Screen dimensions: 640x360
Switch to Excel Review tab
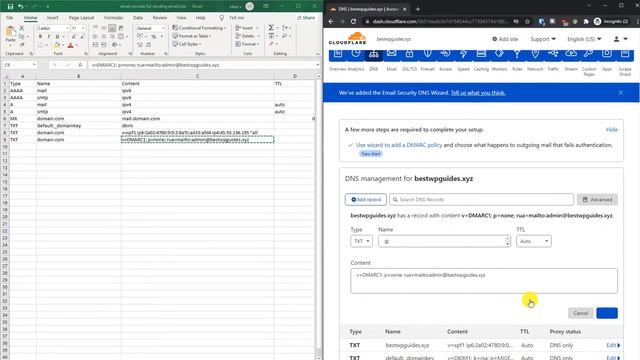coord(160,18)
